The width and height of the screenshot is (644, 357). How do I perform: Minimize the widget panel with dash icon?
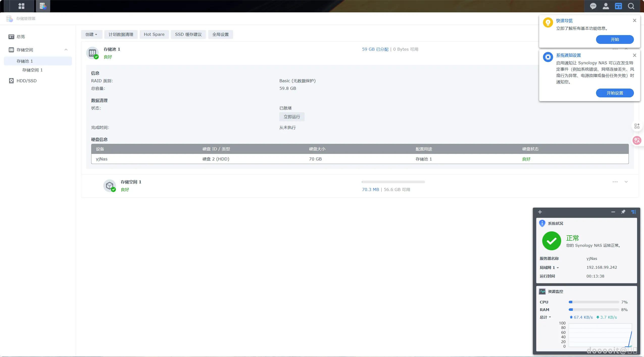tap(613, 212)
